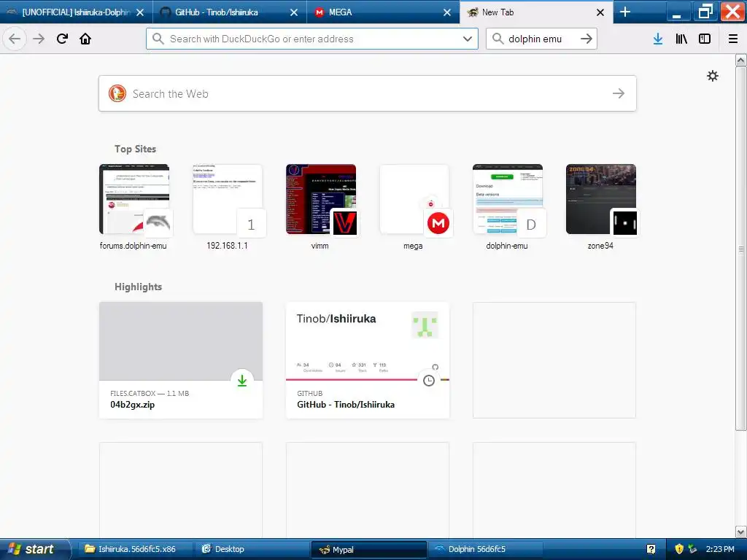The width and height of the screenshot is (747, 560).
Task: Click the network tray icon beside shield
Action: pyautogui.click(x=693, y=549)
